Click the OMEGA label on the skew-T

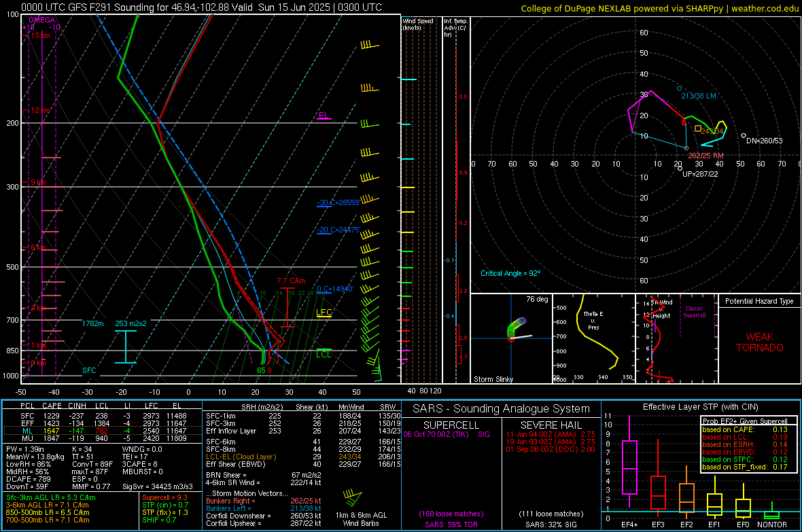[42, 20]
